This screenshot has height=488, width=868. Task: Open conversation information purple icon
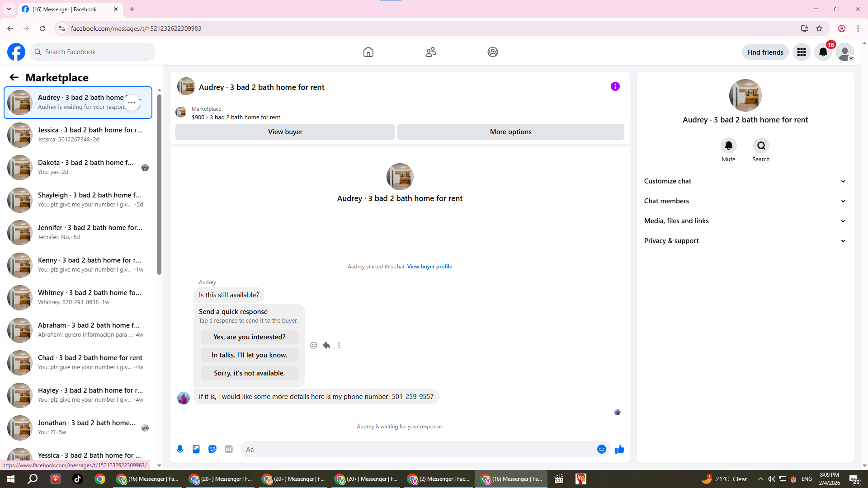(x=615, y=86)
